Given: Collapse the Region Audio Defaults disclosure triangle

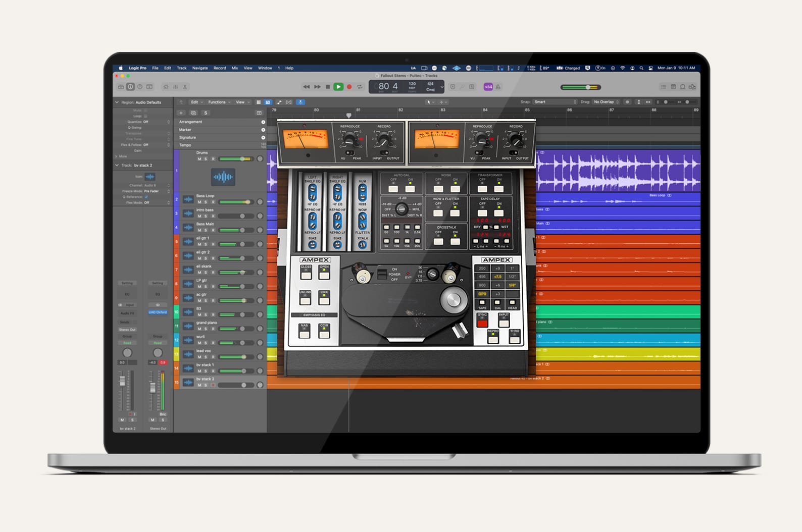Looking at the screenshot, I should pos(117,102).
